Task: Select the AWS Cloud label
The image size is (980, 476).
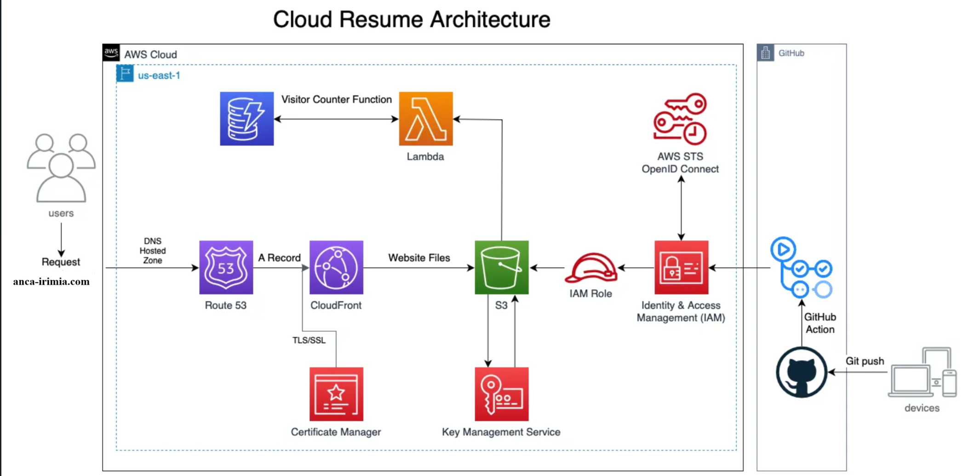Action: click(151, 54)
